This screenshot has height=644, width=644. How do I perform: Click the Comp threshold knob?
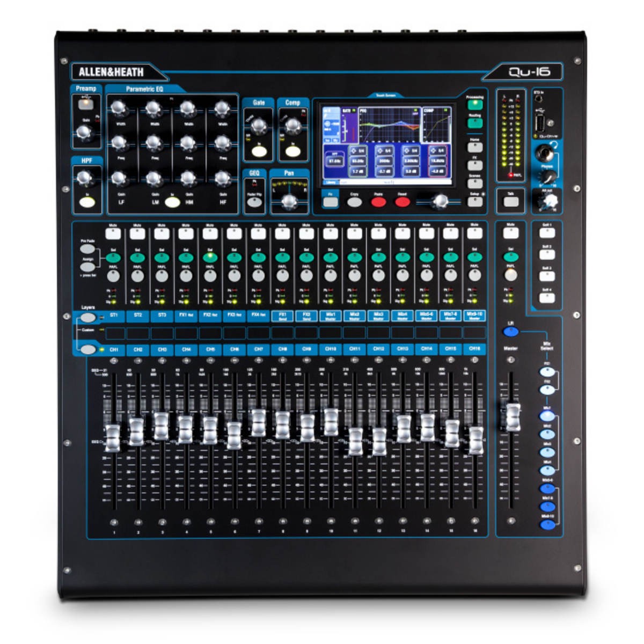(292, 126)
